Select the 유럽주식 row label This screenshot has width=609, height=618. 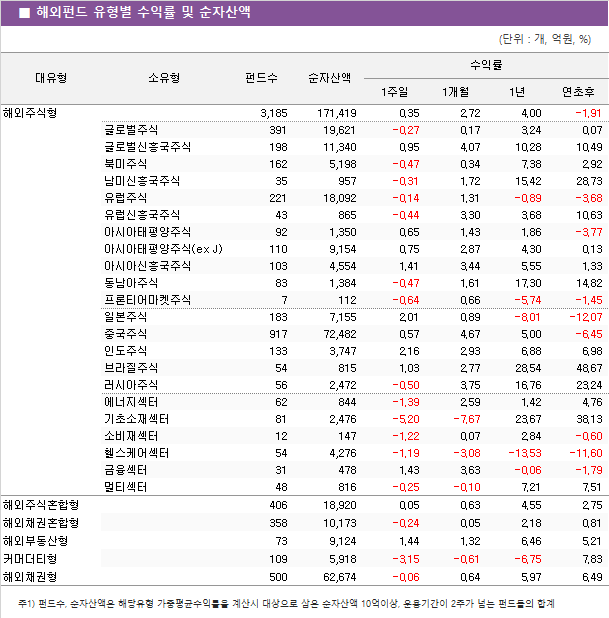pyautogui.click(x=125, y=198)
